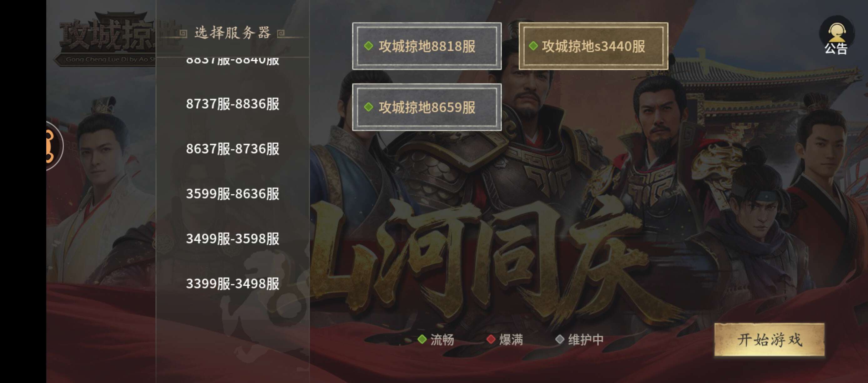Open the 8637服-8736服 server group
Image resolution: width=868 pixels, height=383 pixels.
pyautogui.click(x=233, y=149)
